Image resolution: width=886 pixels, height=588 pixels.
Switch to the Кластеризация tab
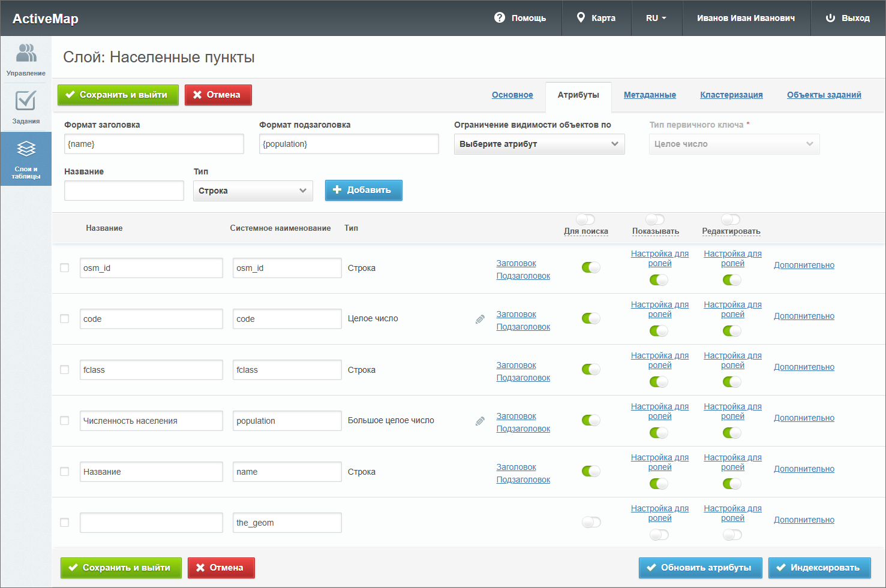click(731, 95)
